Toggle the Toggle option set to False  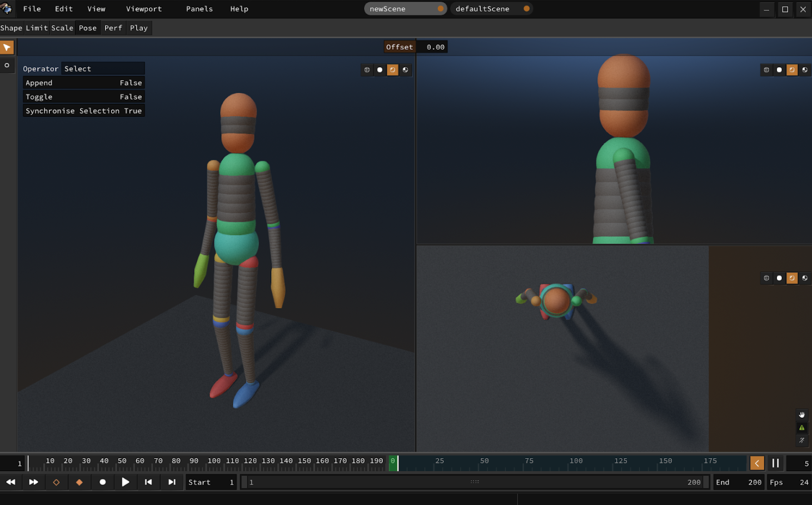coord(83,97)
